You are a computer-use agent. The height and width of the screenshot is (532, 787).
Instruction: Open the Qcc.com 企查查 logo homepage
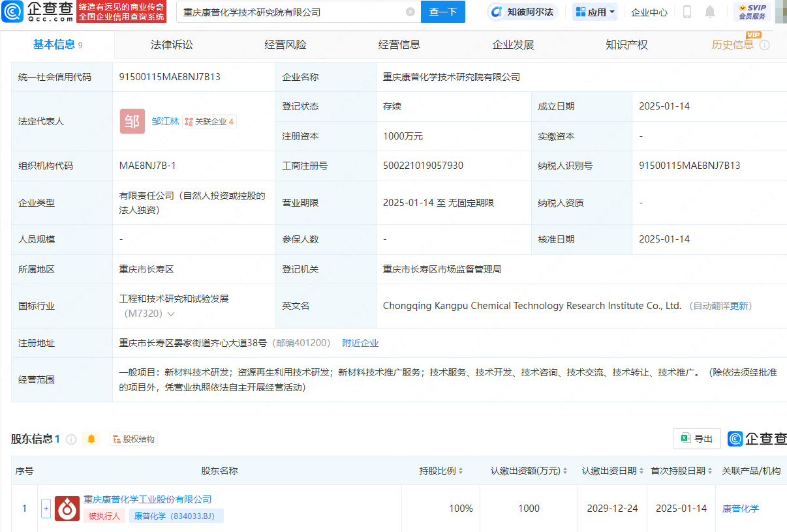36,11
